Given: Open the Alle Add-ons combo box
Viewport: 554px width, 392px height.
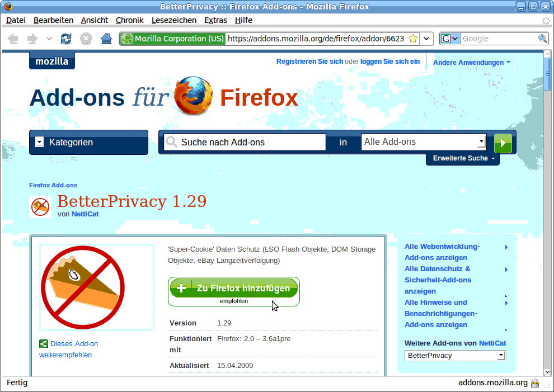Looking at the screenshot, I should click(424, 142).
